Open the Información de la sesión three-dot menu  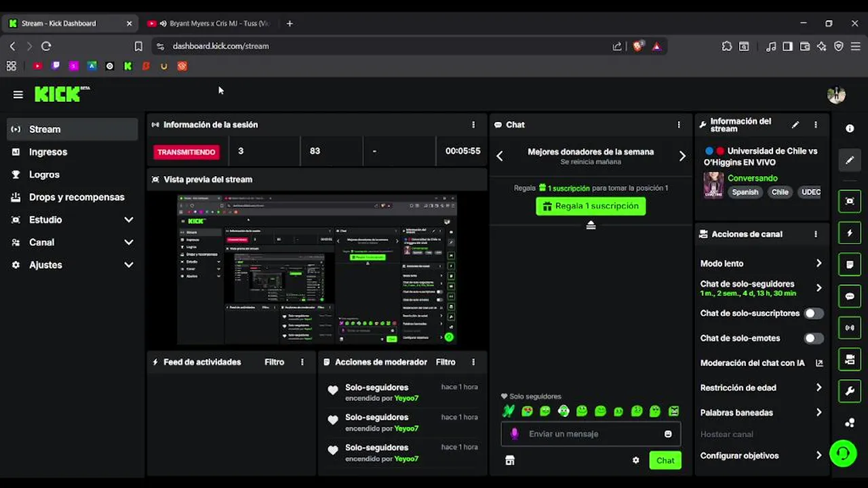tap(473, 125)
